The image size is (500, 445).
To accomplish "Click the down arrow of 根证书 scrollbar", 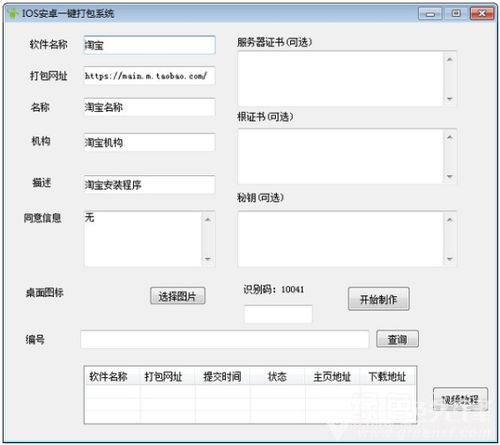I will tap(450, 176).
